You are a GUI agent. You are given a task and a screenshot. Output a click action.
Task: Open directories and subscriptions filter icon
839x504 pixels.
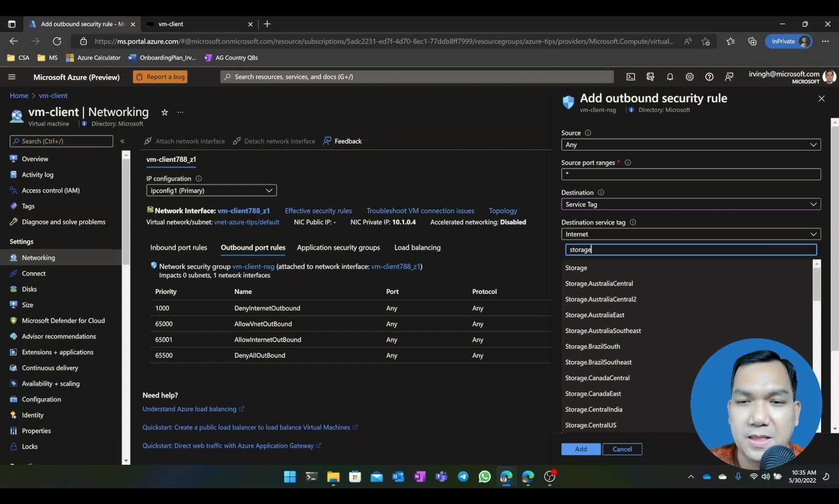pos(650,77)
